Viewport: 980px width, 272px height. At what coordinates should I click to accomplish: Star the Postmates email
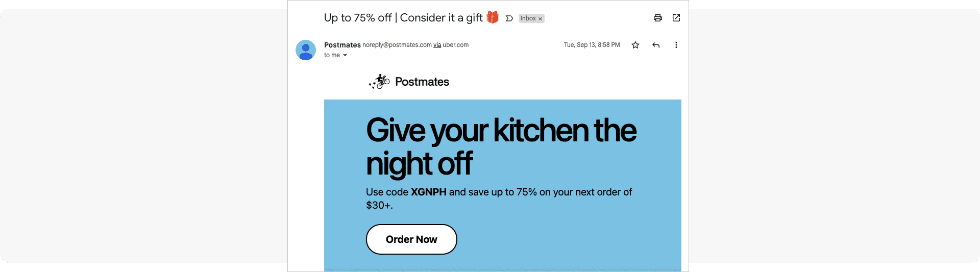pyautogui.click(x=635, y=45)
